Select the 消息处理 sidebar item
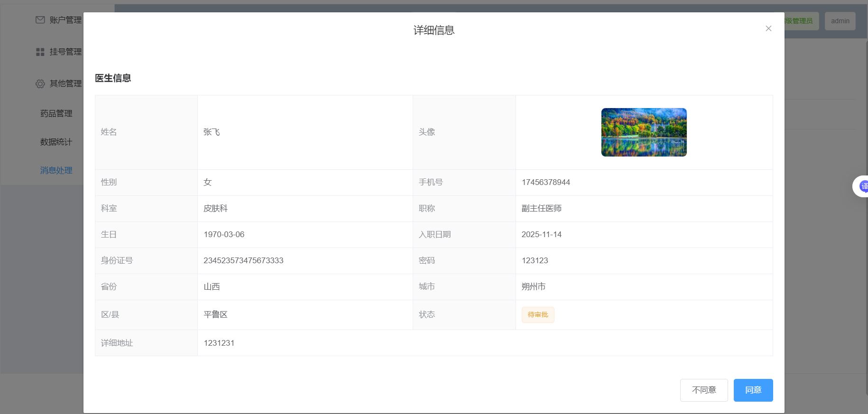This screenshot has width=868, height=414. pyautogui.click(x=56, y=170)
